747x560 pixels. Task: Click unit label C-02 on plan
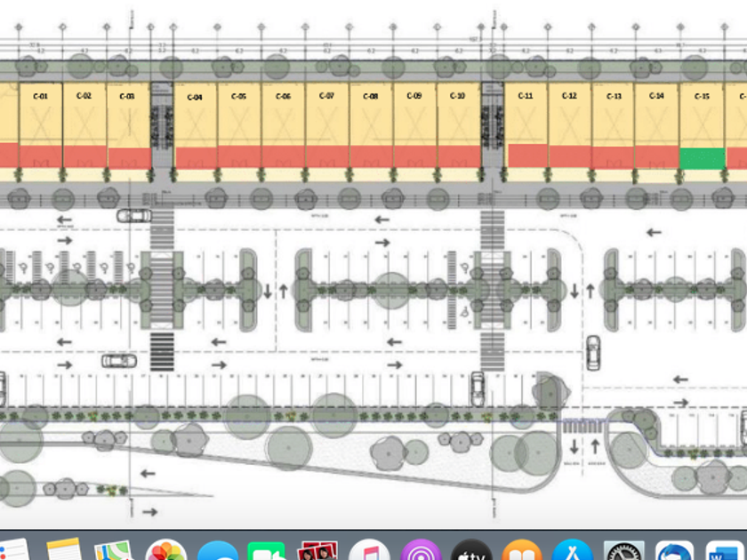[x=84, y=96]
